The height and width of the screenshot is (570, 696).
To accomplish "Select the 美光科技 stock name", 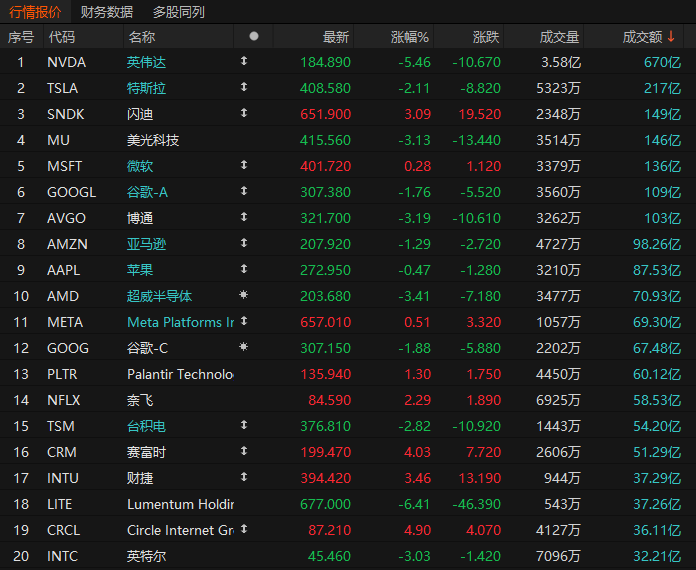I will click(x=153, y=140).
